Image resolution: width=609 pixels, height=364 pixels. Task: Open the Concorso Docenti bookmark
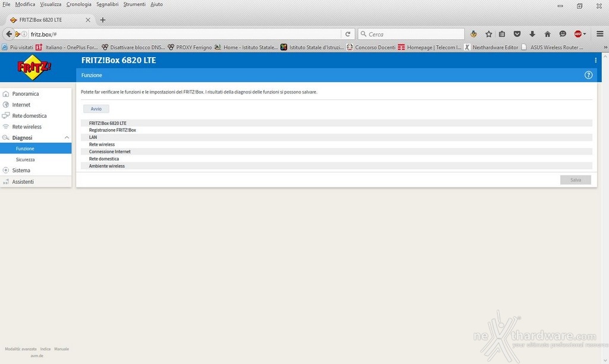[x=371, y=48]
